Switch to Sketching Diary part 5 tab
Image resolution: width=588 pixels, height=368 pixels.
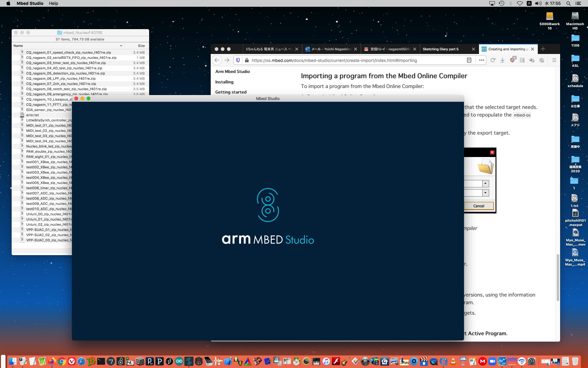(440, 49)
